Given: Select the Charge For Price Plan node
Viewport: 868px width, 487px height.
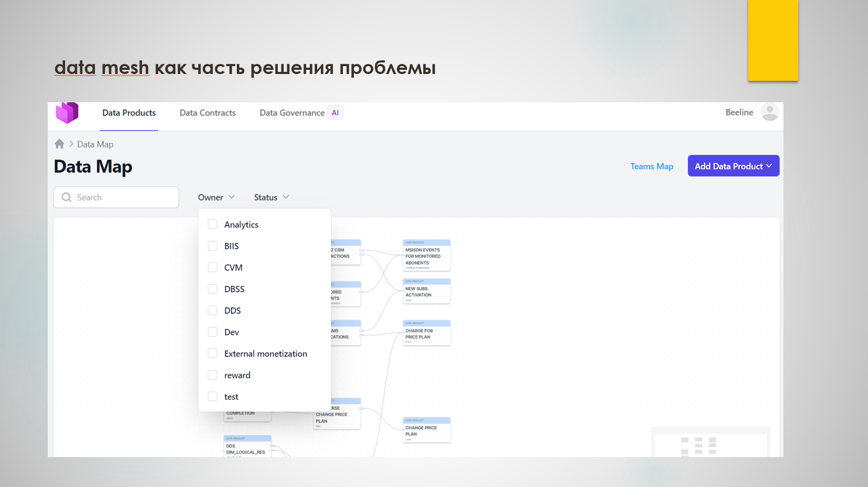Looking at the screenshot, I should 426,334.
